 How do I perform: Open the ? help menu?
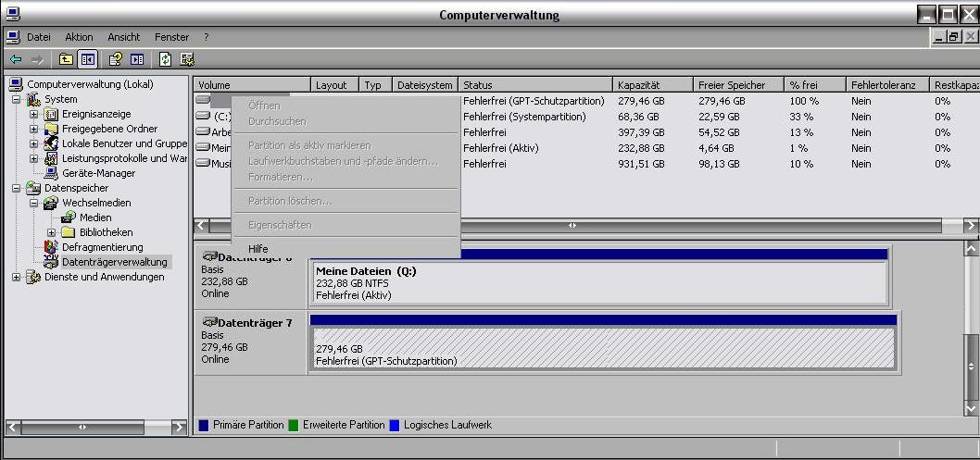[207, 37]
